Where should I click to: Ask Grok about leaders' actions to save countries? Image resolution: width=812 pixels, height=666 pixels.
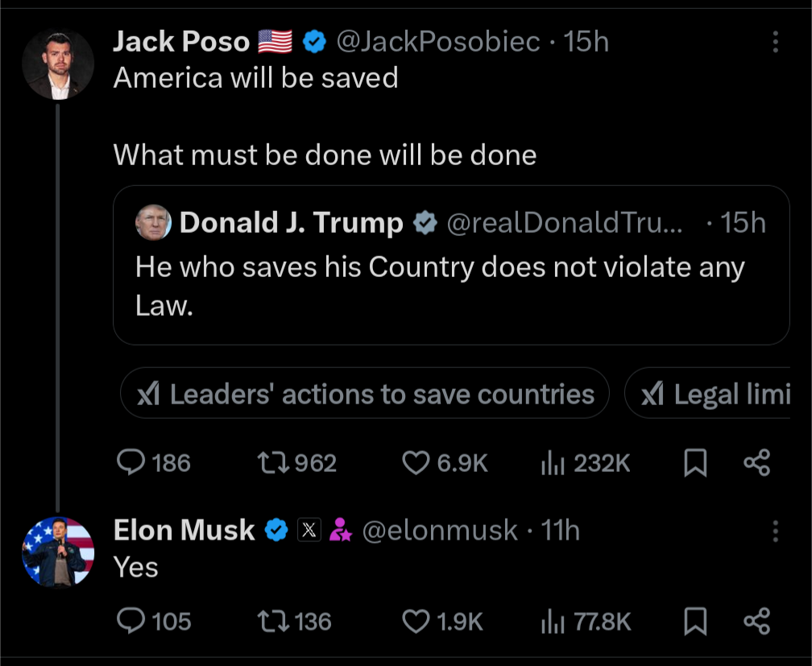tap(364, 394)
